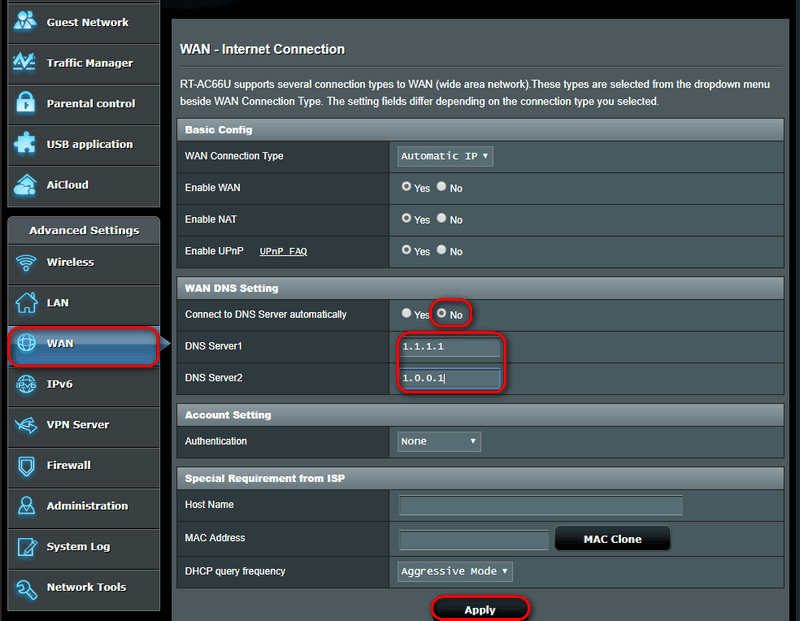
Task: Expand the Authentication dropdown
Action: pyautogui.click(x=439, y=441)
